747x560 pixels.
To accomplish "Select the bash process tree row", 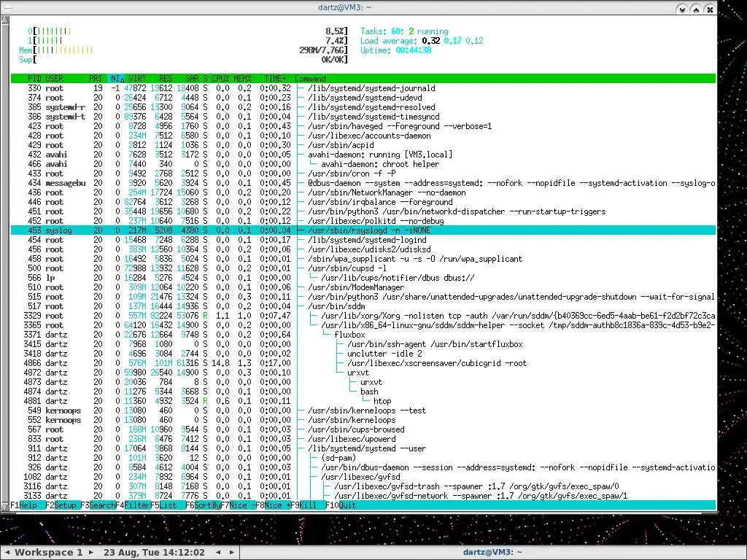I will point(363,392).
